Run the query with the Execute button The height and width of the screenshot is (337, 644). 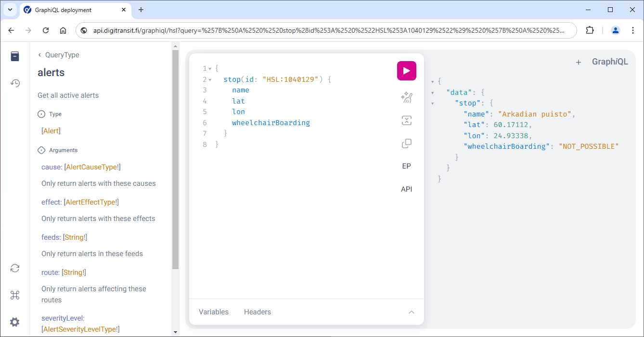click(406, 71)
